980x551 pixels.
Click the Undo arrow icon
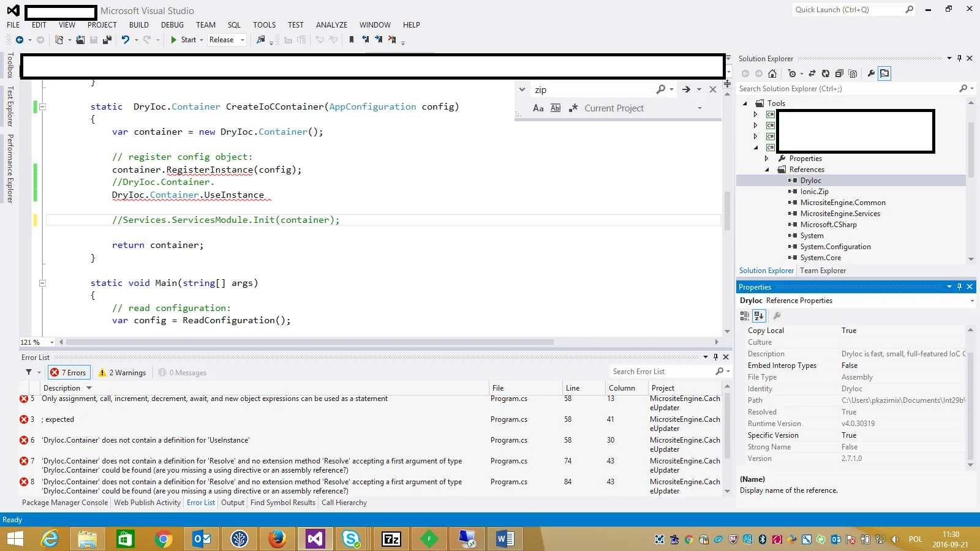[x=125, y=40]
